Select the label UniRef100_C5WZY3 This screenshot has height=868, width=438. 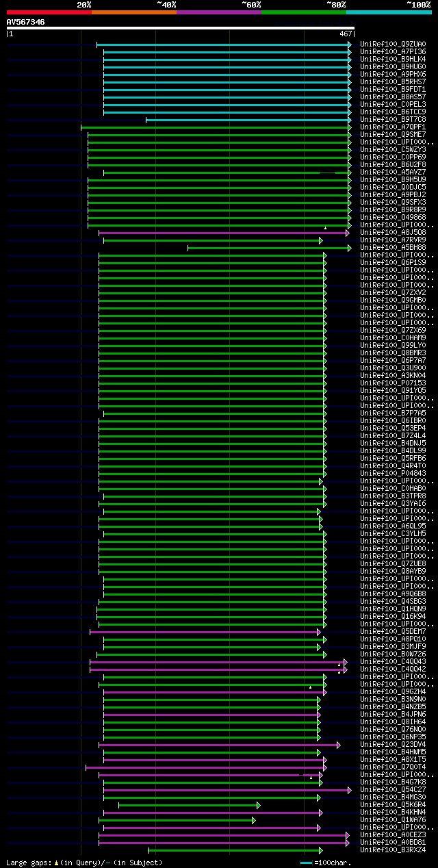point(393,150)
